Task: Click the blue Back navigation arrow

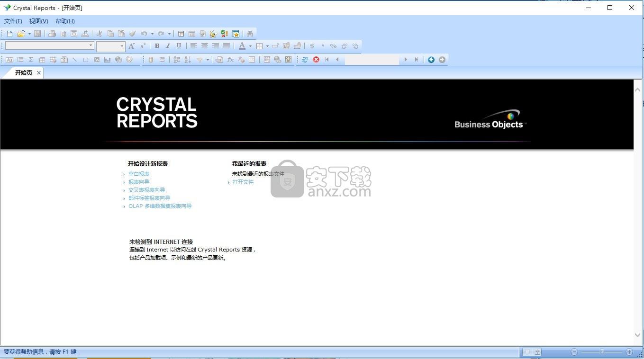Action: point(431,60)
